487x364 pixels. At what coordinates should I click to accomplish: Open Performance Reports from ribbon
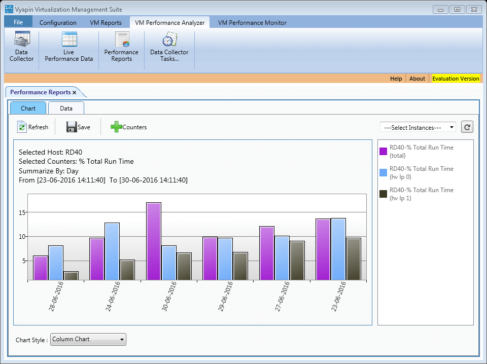coord(121,47)
